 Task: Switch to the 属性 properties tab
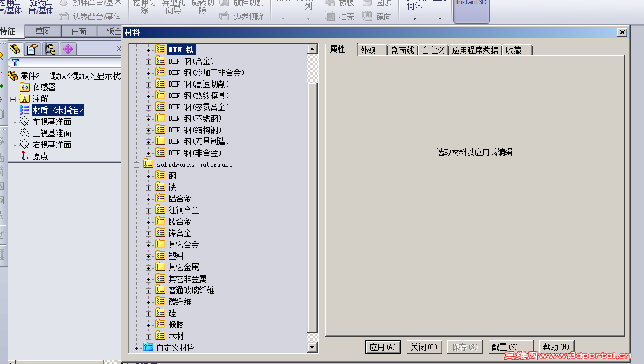tap(341, 49)
